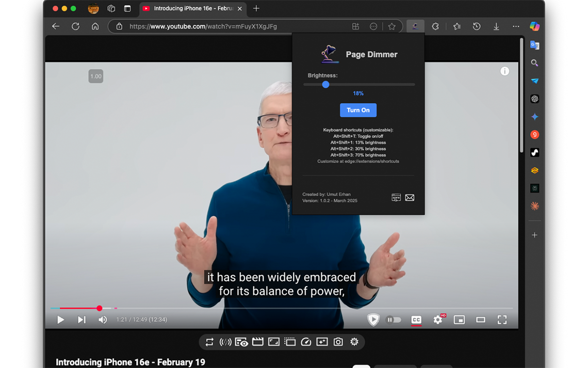Open the Workspaces icon

111,8
